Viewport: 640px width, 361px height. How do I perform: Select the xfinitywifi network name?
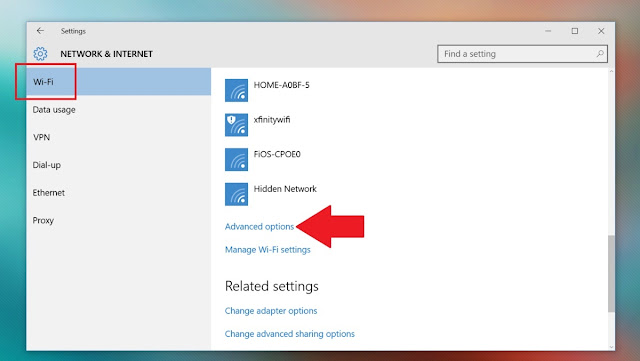tap(272, 120)
